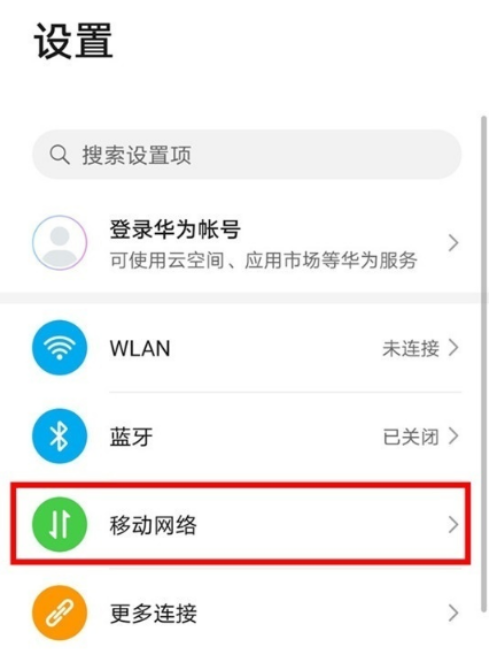This screenshot has height=652, width=489.
Task: Tap the profile avatar icon
Action: [59, 242]
